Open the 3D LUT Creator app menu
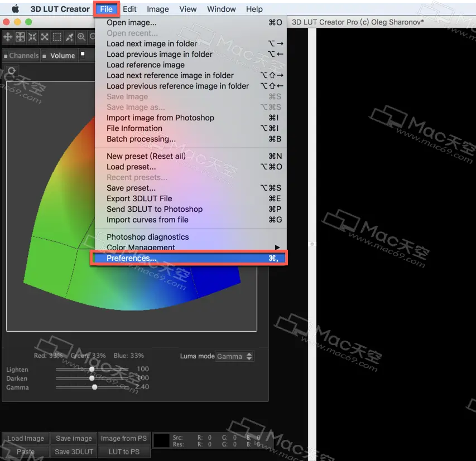 click(60, 9)
